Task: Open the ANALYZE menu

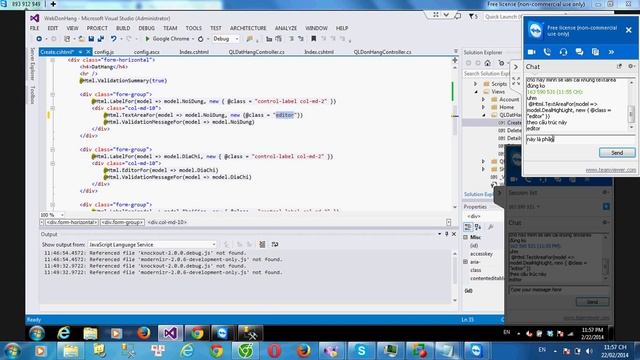Action: tap(286, 28)
